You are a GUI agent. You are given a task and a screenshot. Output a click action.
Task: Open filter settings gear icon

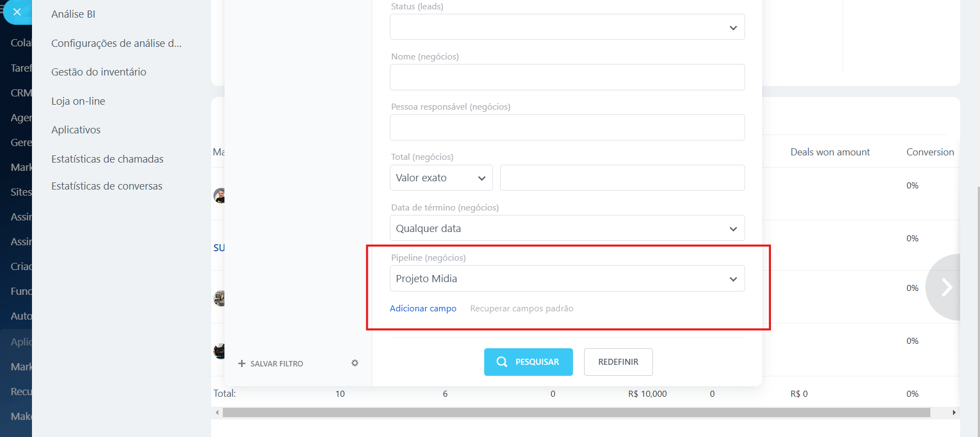pyautogui.click(x=355, y=363)
